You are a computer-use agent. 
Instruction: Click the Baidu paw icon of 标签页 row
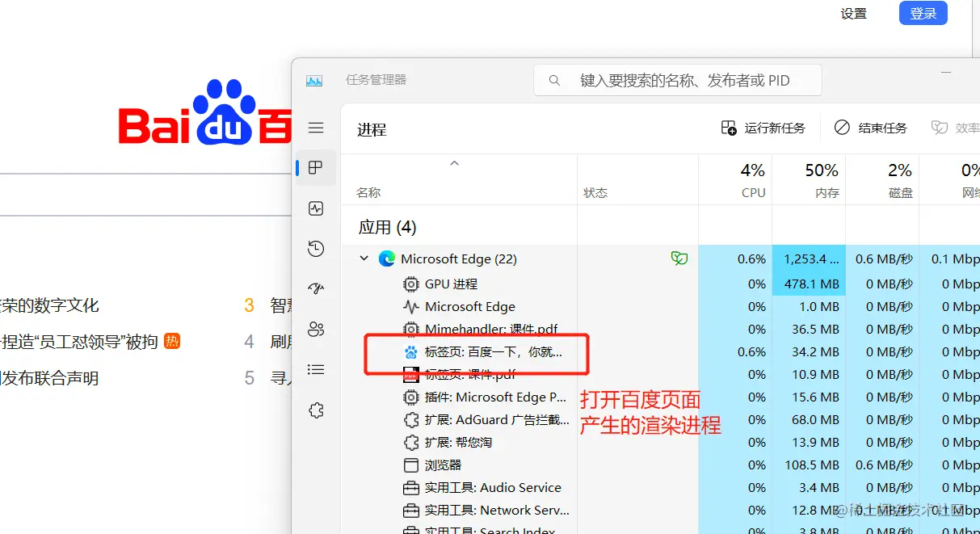click(411, 352)
